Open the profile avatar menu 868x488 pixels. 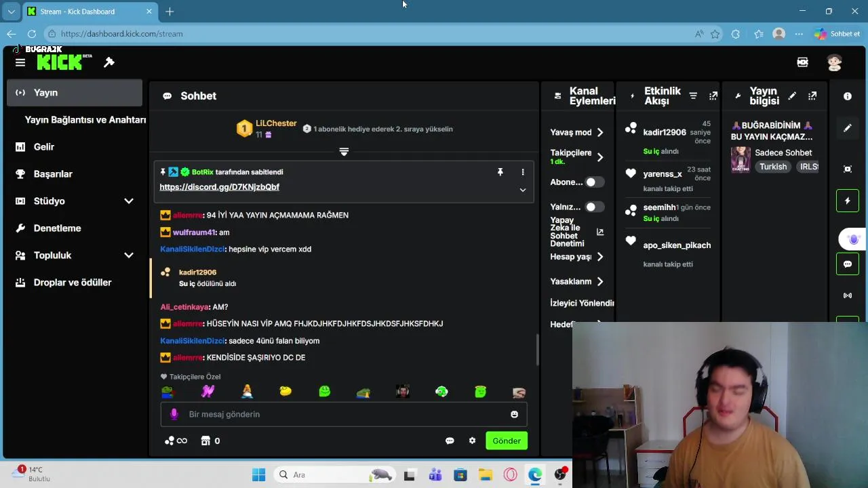coord(834,62)
